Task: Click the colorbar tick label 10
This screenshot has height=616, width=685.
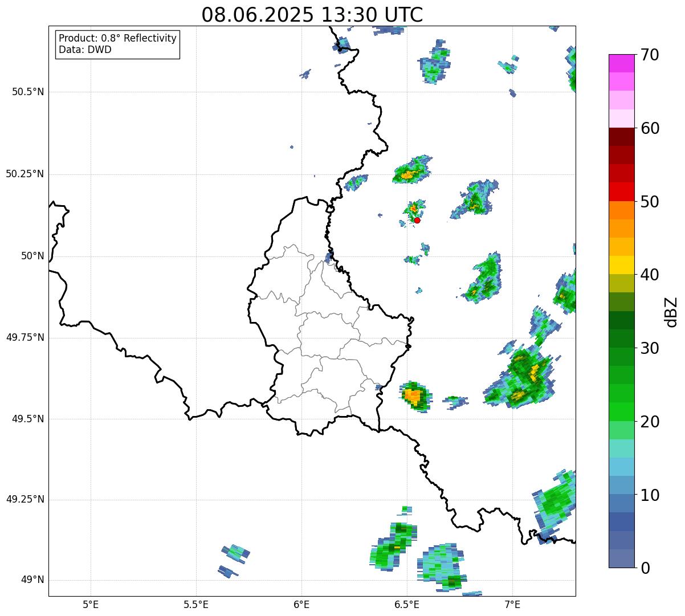Action: 650,495
